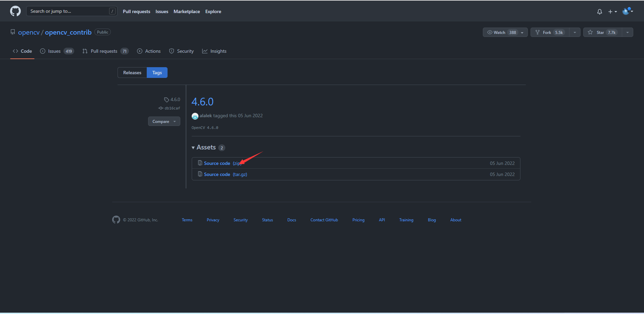Screen dimensions: 644x314
Task: Open alalek's profile avatar
Action: (195, 116)
